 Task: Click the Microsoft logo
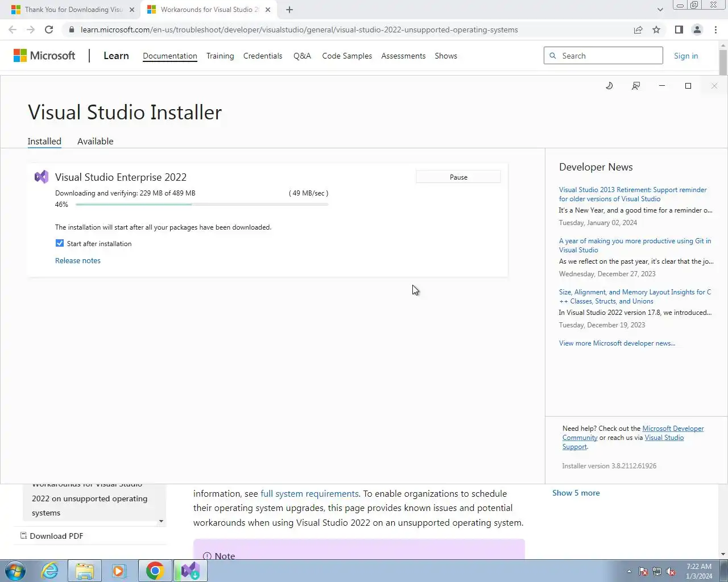click(x=44, y=56)
